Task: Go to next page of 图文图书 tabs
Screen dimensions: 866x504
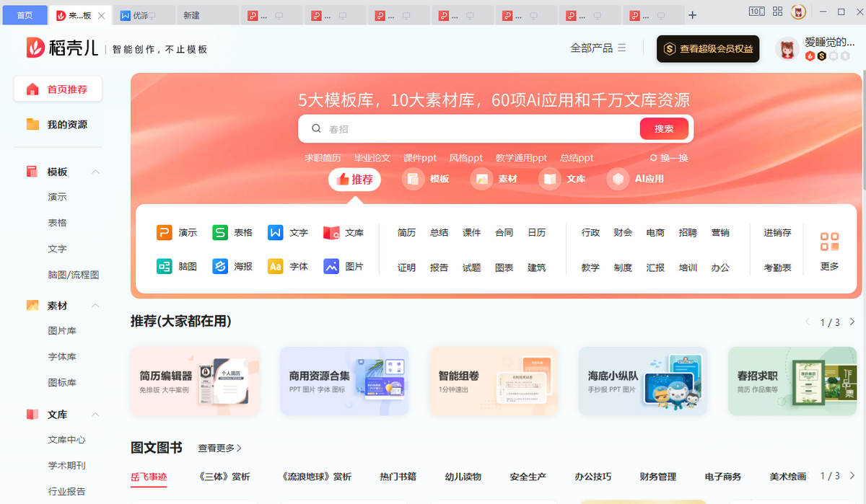Action: tap(852, 476)
